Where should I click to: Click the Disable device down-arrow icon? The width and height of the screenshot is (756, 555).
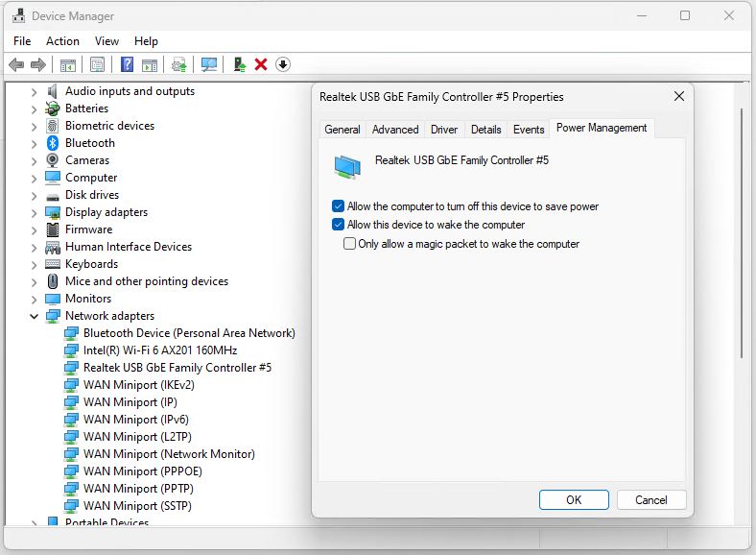[x=283, y=64]
